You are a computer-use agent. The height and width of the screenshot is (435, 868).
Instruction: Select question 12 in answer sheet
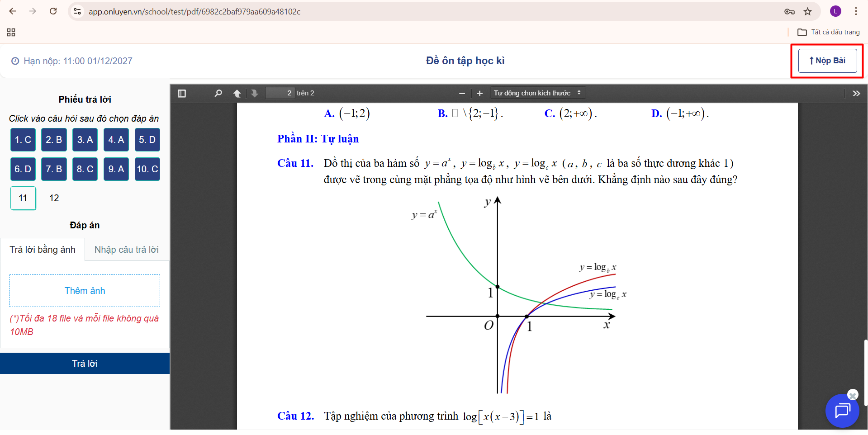54,198
